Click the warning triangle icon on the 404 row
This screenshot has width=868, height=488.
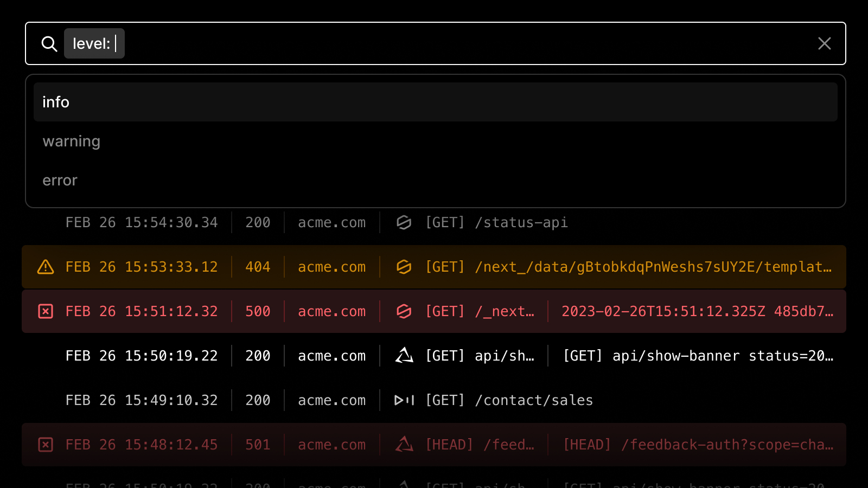click(46, 267)
